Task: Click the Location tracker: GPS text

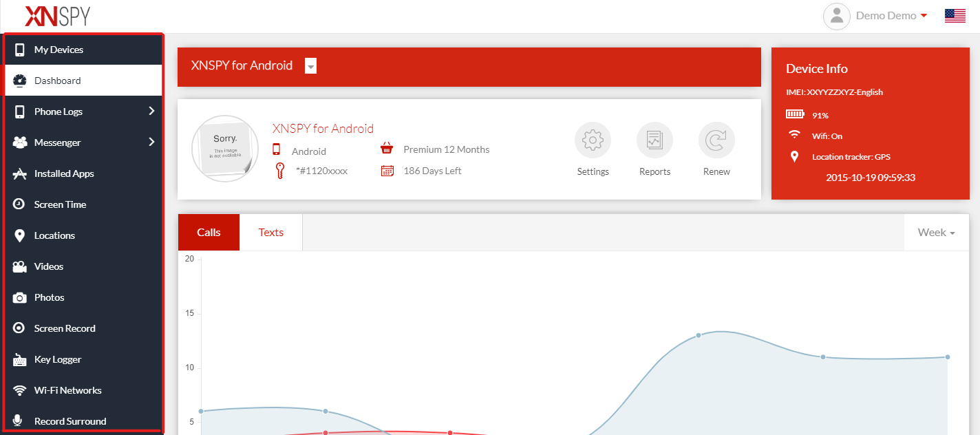Action: (851, 157)
